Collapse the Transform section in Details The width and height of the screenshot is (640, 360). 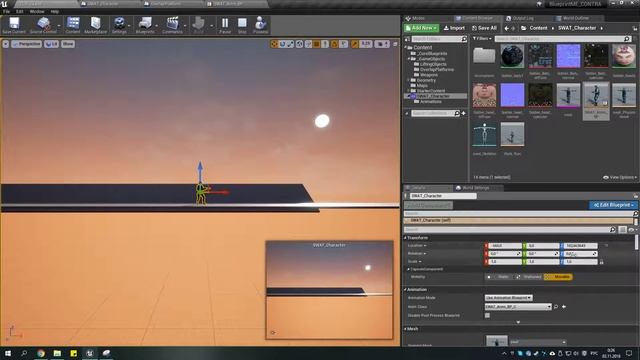405,238
